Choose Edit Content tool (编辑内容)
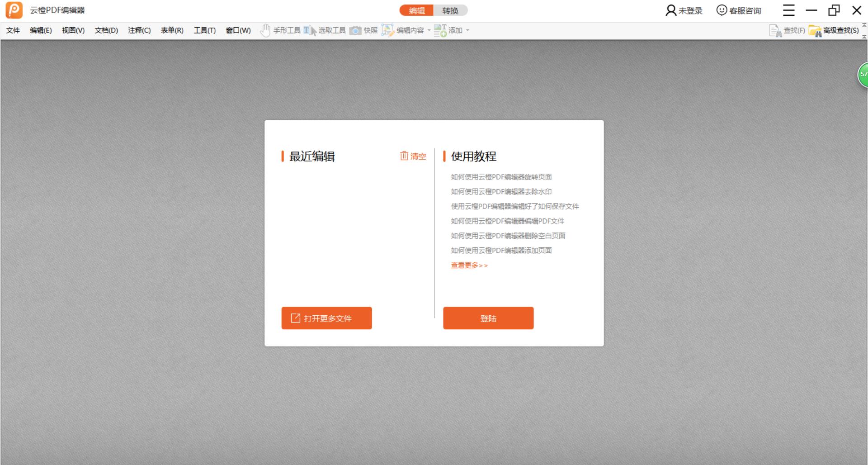 [403, 30]
